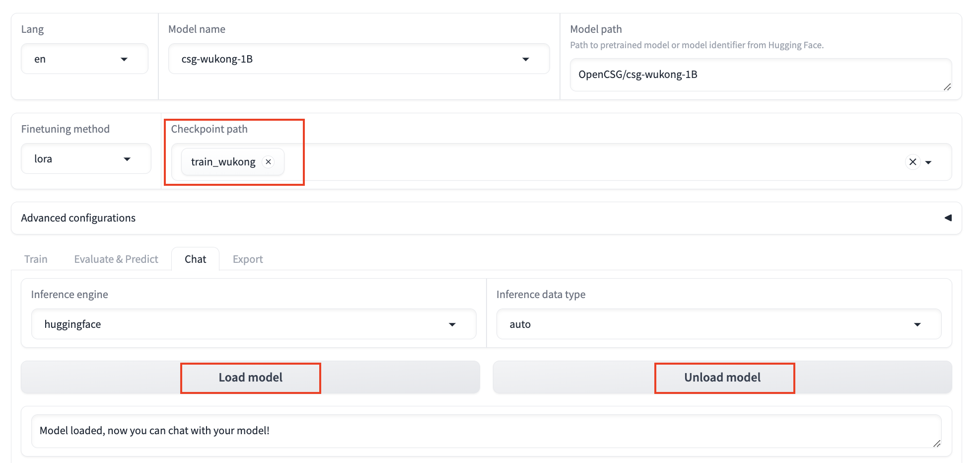
Task: Expand the Advanced configurations section
Action: coord(948,218)
